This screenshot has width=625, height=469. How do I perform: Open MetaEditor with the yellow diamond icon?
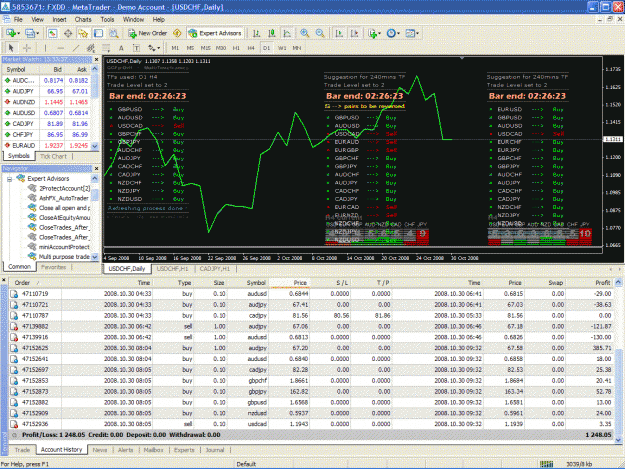pyautogui.click(x=177, y=33)
